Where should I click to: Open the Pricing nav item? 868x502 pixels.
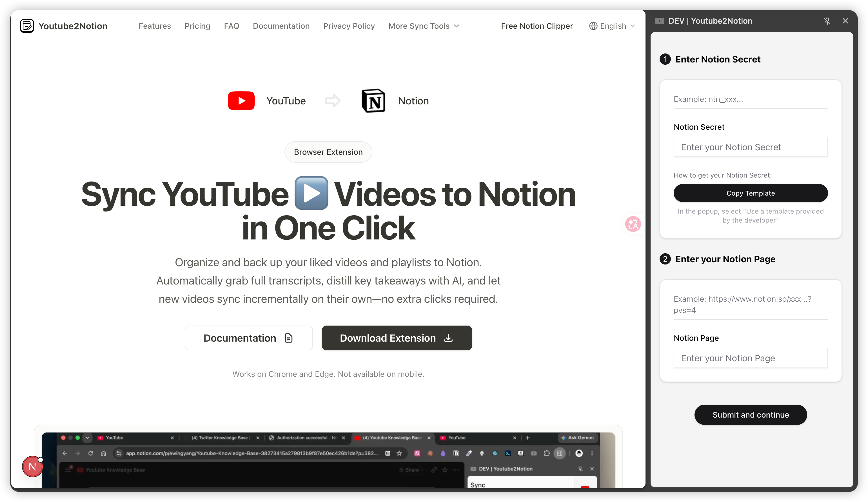[x=197, y=26]
